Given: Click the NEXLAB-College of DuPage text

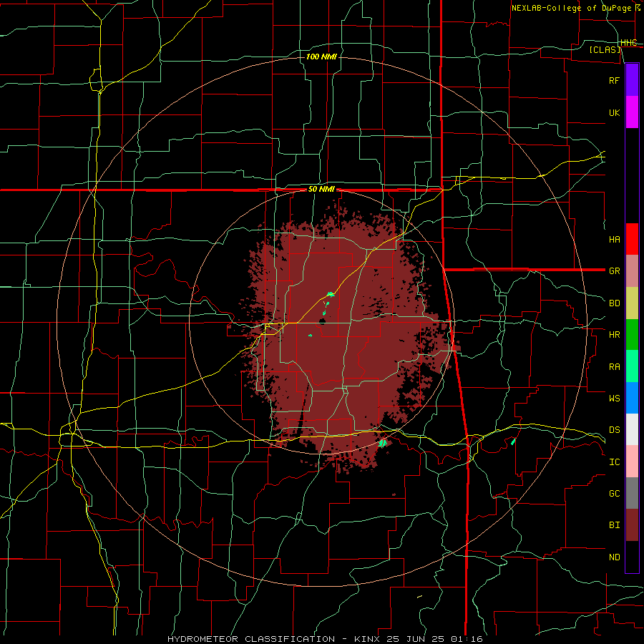Looking at the screenshot, I should (x=571, y=8).
